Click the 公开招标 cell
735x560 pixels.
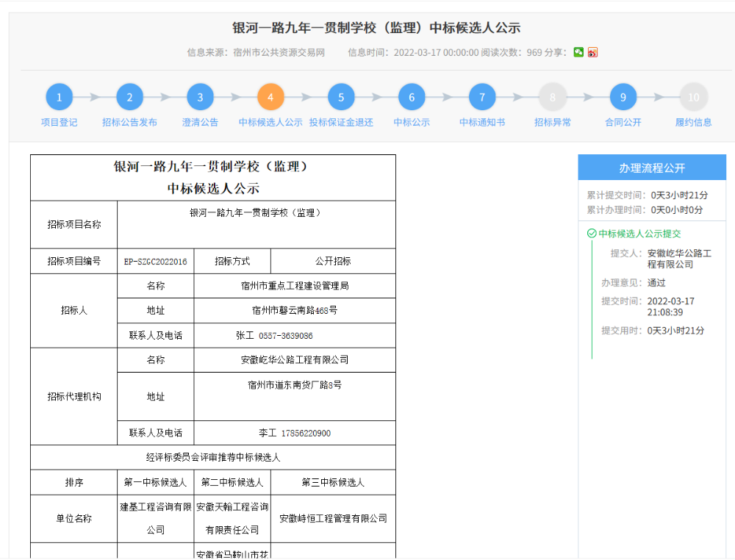click(333, 261)
